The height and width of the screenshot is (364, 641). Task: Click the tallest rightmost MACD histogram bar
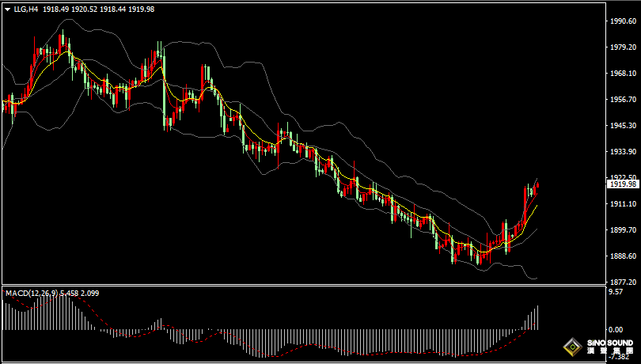coord(537,317)
